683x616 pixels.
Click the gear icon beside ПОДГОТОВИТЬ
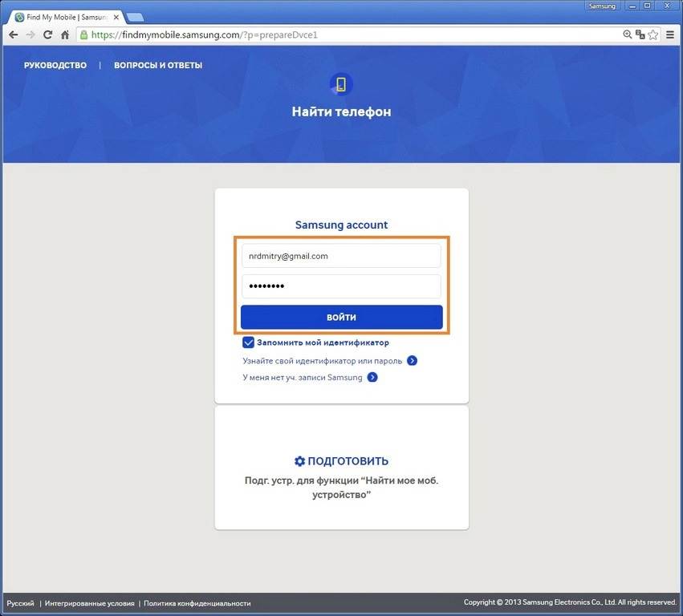point(299,461)
